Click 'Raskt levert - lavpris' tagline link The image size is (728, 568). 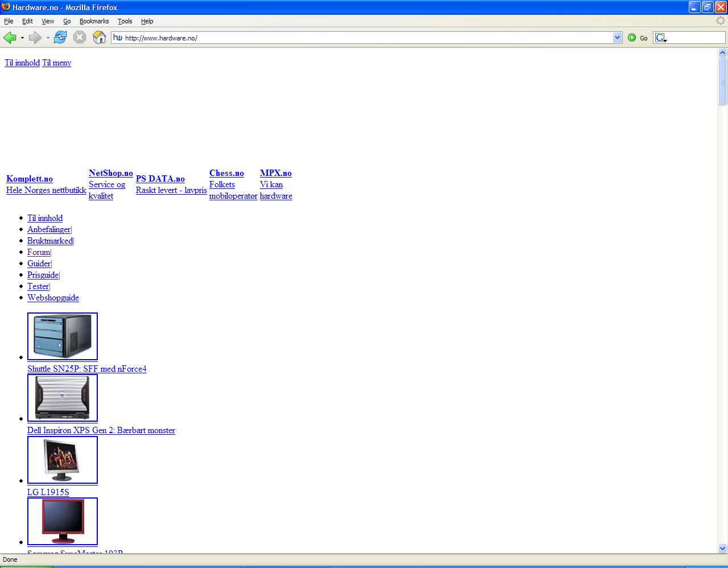tap(171, 190)
